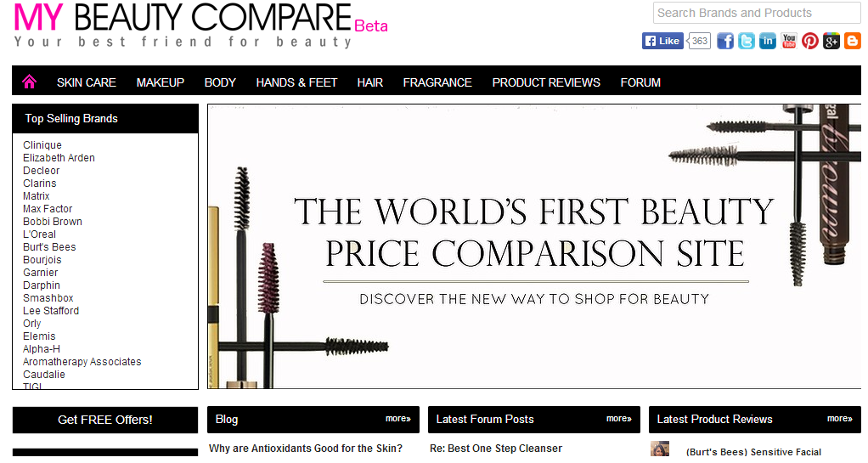
Task: Open the Clinique brand link
Action: point(42,145)
